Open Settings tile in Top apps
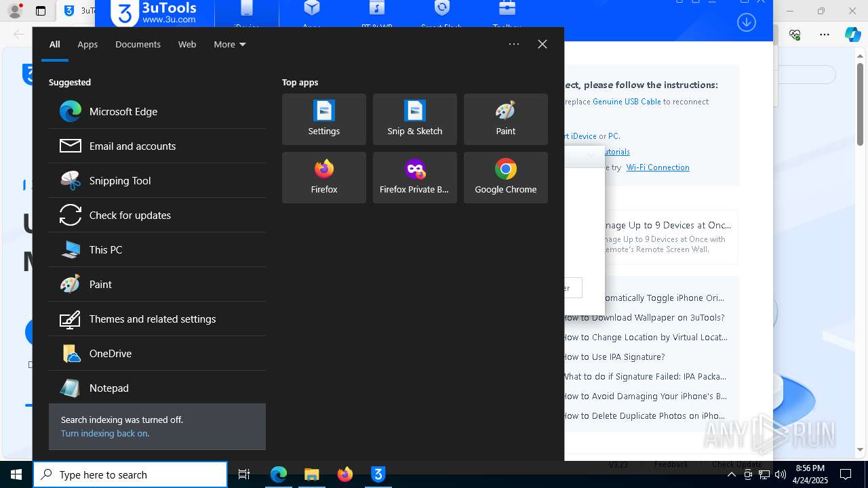The image size is (868, 488). pyautogui.click(x=324, y=119)
